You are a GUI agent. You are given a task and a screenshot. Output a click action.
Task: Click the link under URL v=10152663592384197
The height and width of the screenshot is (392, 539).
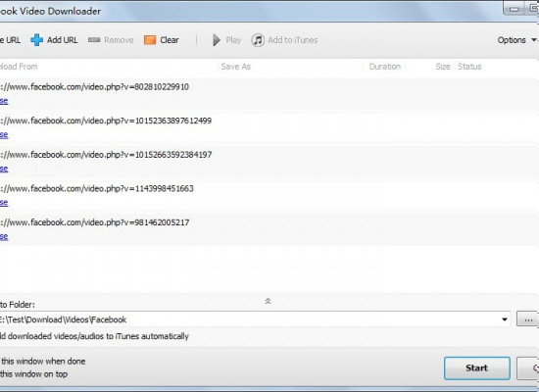pyautogui.click(x=4, y=169)
